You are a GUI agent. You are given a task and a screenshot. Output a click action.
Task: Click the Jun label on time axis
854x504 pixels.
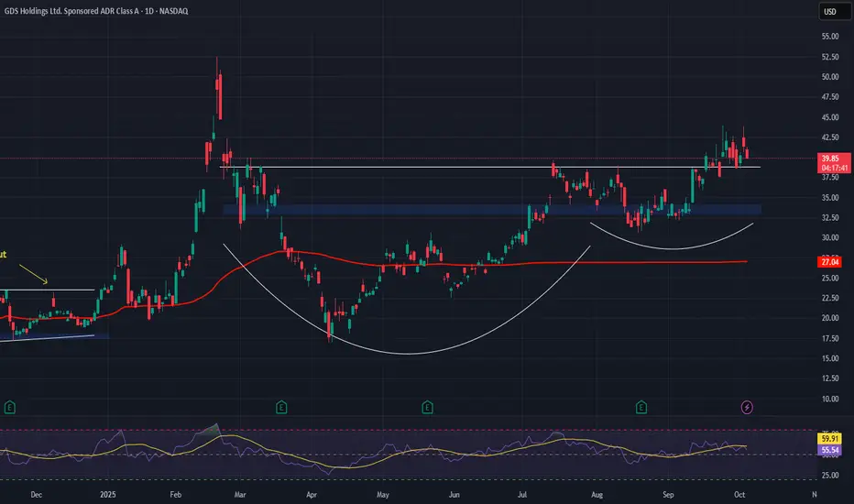(454, 495)
